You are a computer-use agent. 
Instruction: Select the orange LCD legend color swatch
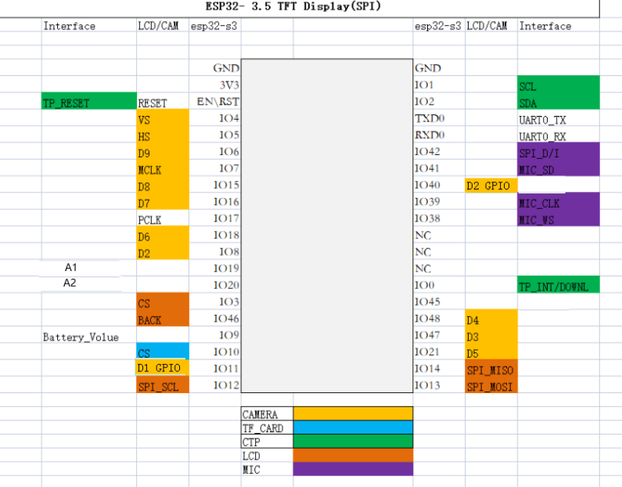[352, 455]
